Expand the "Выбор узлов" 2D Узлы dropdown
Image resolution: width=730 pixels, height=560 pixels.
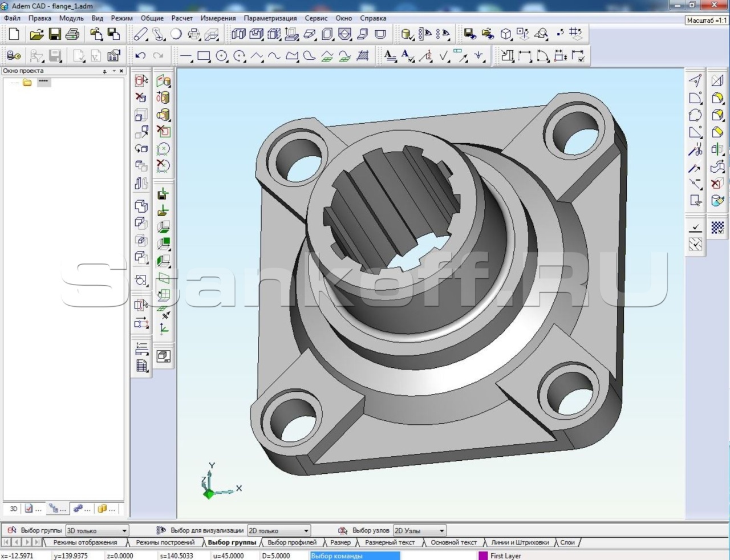[x=441, y=530]
